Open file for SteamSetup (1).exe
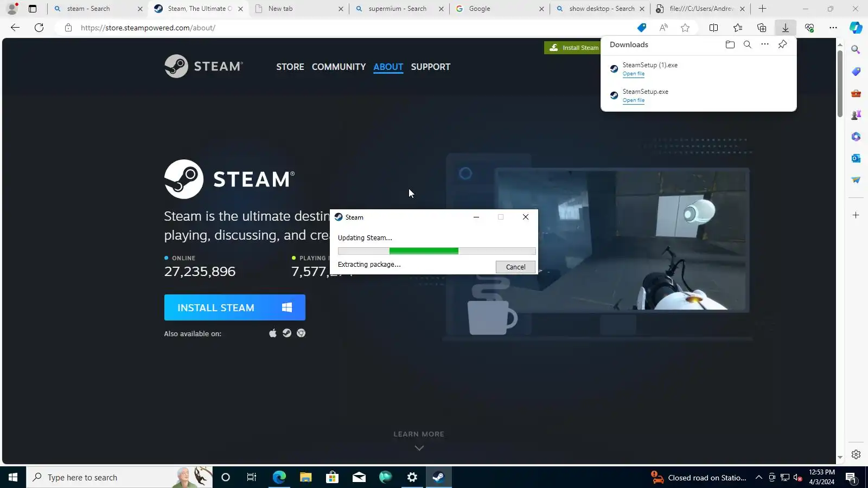The width and height of the screenshot is (868, 488). click(634, 74)
